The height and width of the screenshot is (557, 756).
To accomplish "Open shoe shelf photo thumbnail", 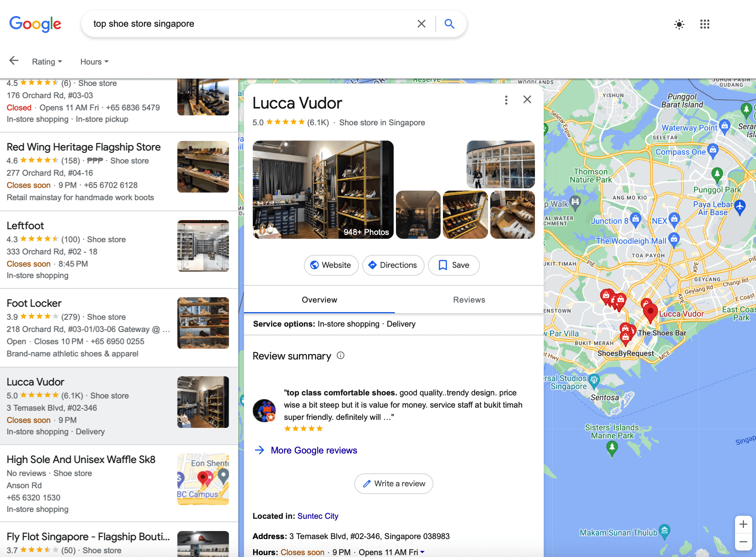I will click(465, 215).
